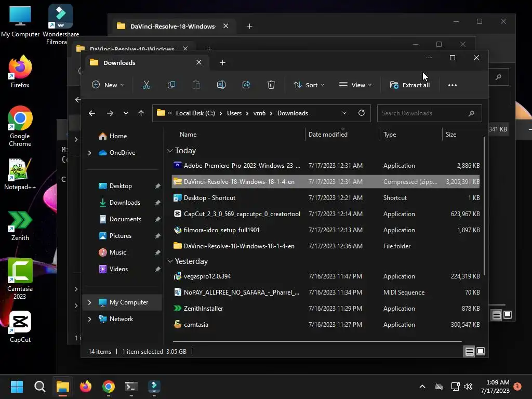Open the Sort dropdown
Screen dimensions: 532x399
point(309,85)
